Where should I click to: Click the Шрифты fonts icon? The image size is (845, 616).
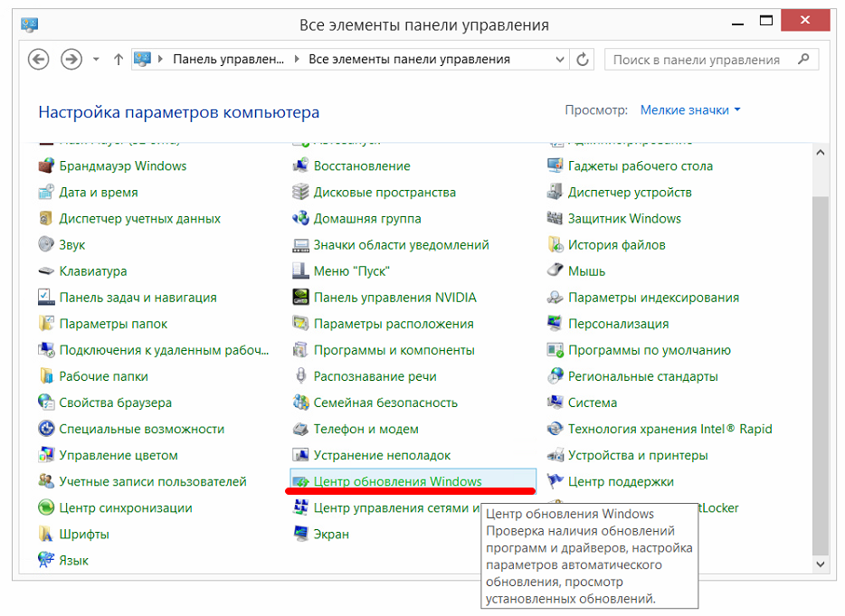[x=47, y=535]
